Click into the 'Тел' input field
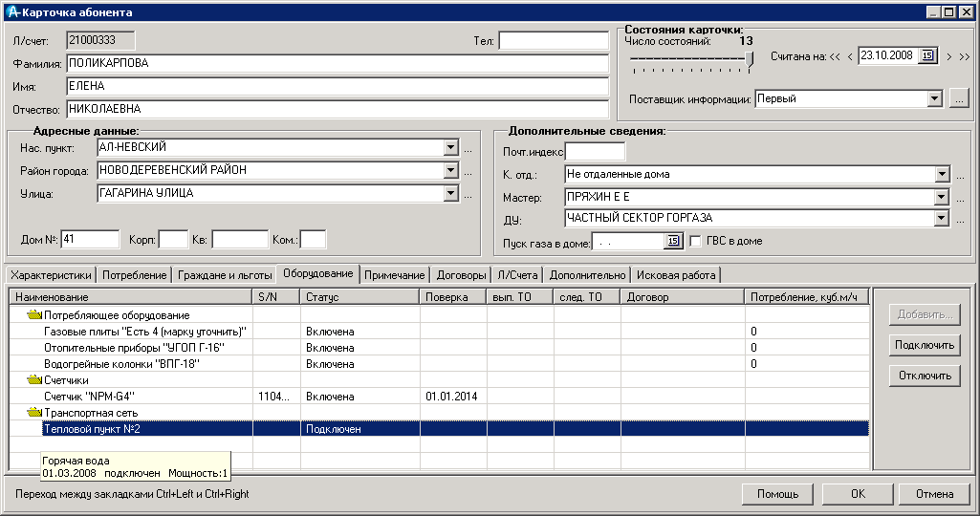Image resolution: width=980 pixels, height=516 pixels. [x=553, y=41]
